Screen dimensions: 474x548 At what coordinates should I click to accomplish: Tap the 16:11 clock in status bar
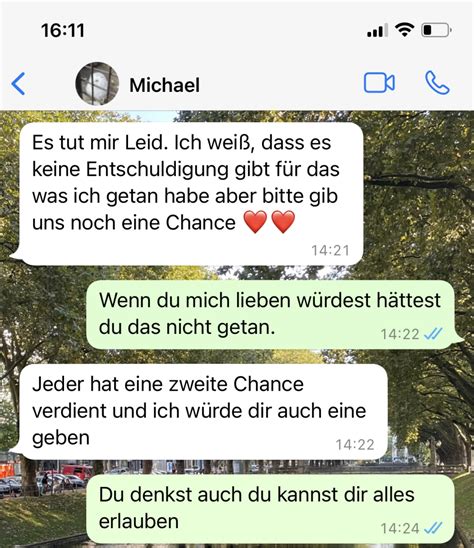pos(63,30)
